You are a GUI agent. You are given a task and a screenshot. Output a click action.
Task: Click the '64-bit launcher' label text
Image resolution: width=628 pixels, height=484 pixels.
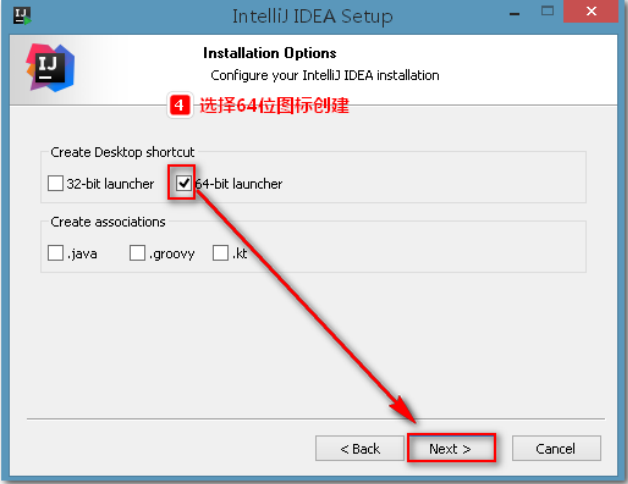click(x=239, y=184)
